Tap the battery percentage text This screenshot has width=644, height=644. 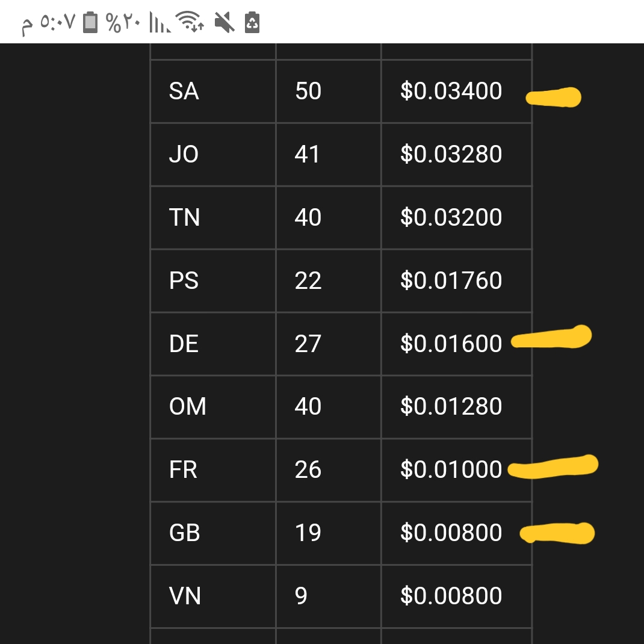coord(123,23)
